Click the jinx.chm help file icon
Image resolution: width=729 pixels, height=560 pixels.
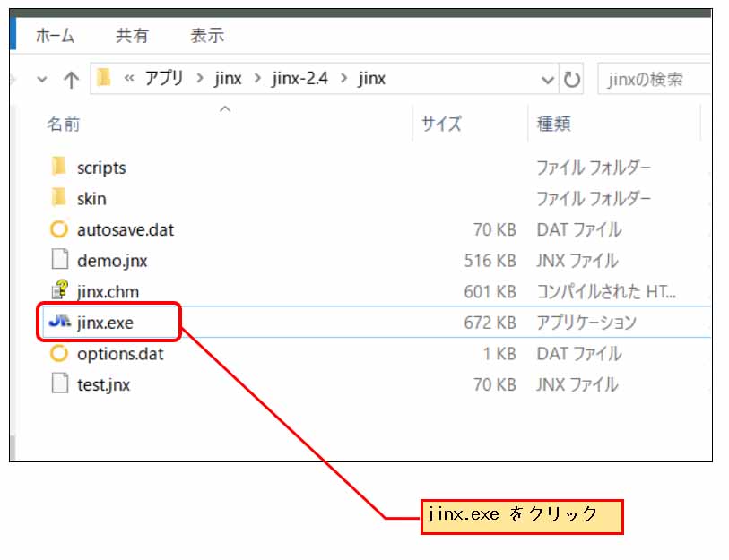tap(59, 291)
